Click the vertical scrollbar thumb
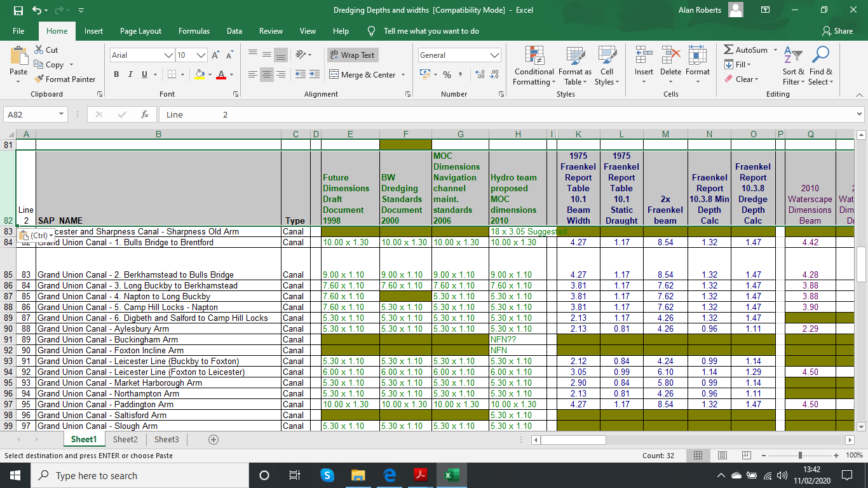Screen dimensions: 868x488 (862, 264)
